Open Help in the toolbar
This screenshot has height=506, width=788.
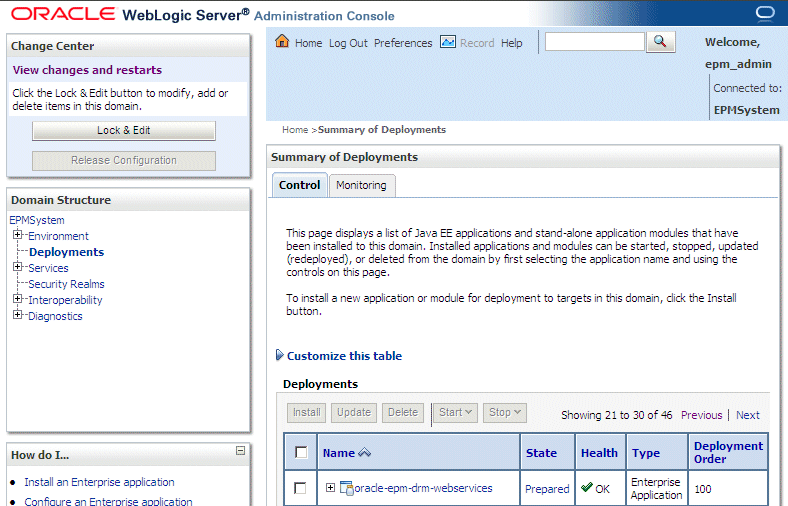(x=512, y=43)
